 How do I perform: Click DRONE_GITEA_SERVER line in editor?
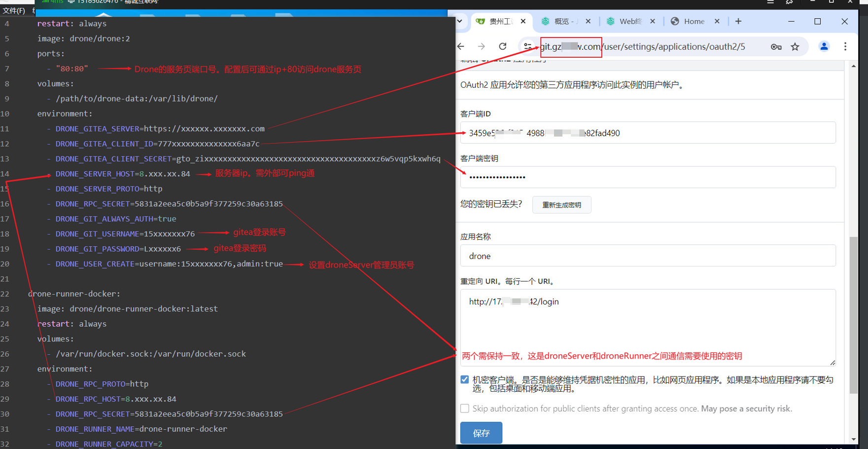pyautogui.click(x=160, y=129)
